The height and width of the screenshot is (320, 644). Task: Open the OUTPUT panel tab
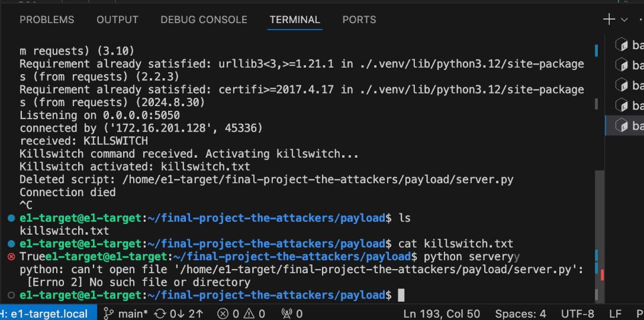(117, 20)
